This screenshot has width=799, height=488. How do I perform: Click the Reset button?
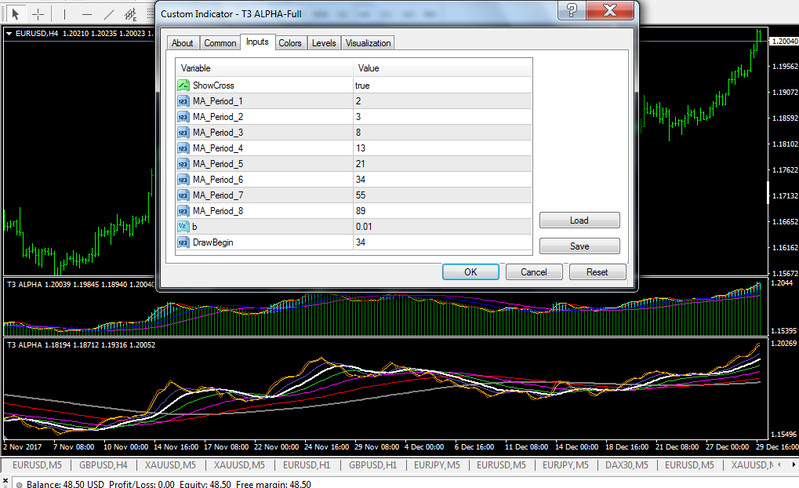[597, 271]
